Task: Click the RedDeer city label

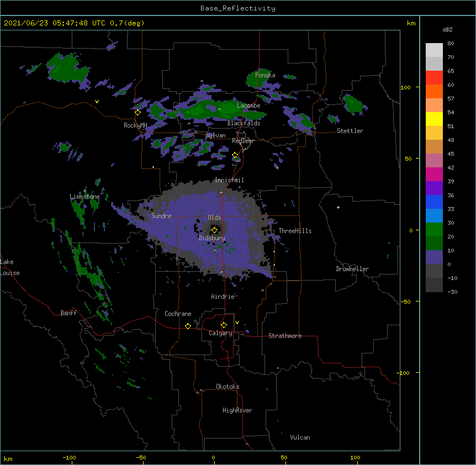Action: [243, 141]
